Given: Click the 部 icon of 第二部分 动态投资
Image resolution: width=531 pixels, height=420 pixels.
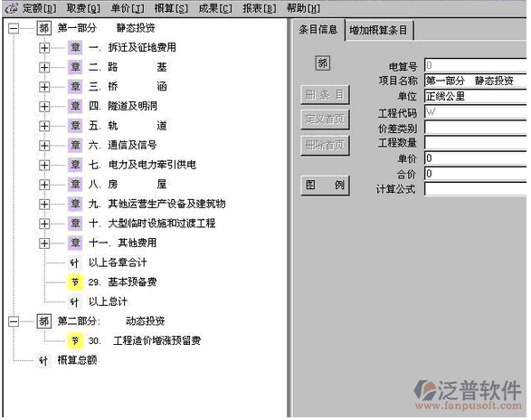Looking at the screenshot, I should point(44,321).
